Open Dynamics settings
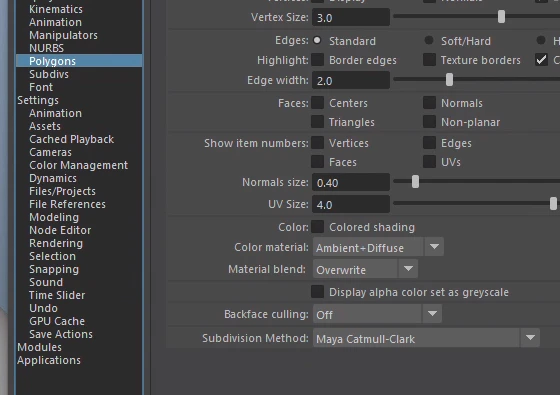Viewport: 560px width, 395px height. [x=53, y=178]
